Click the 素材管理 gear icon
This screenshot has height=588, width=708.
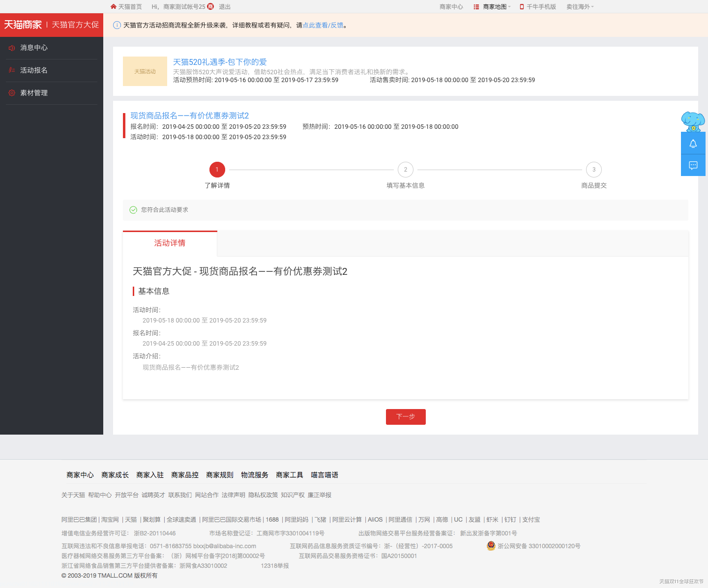coord(12,93)
